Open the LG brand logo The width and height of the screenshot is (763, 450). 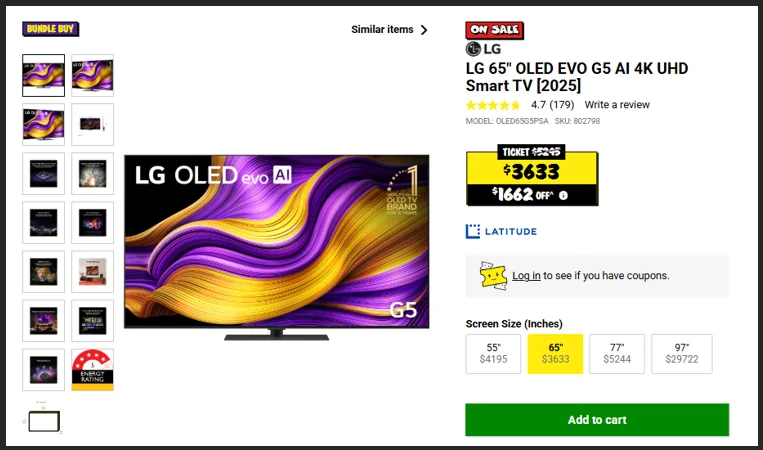[x=483, y=49]
